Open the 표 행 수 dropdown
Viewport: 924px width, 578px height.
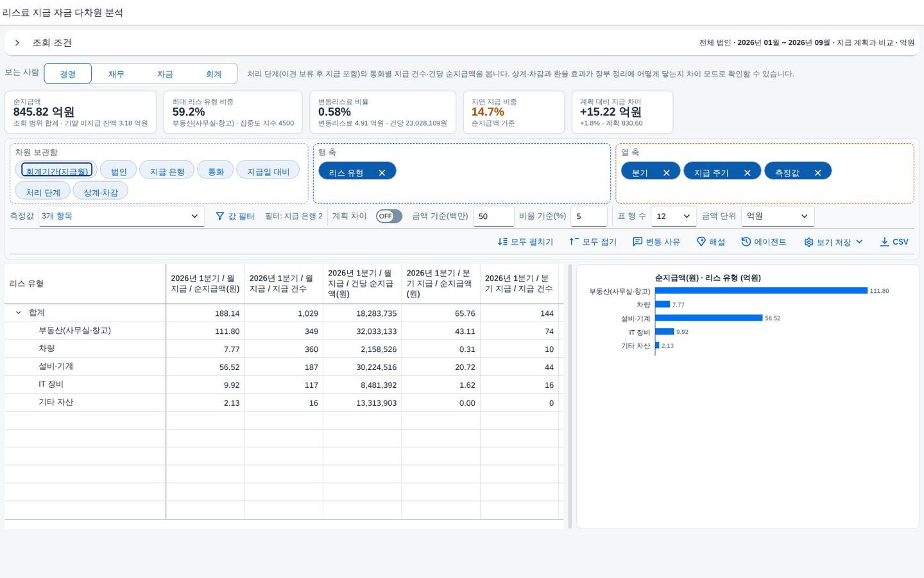[673, 216]
